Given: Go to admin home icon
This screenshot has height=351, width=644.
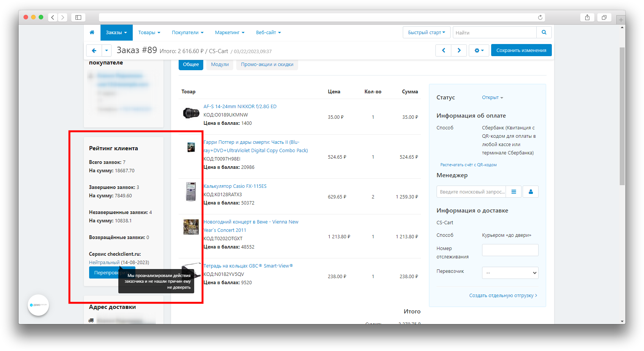Looking at the screenshot, I should 92,33.
